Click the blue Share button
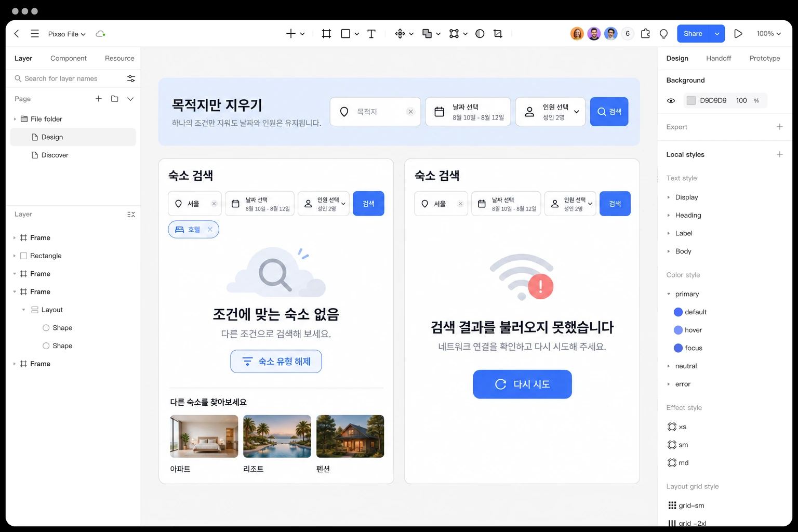This screenshot has width=798, height=532. [x=693, y=34]
